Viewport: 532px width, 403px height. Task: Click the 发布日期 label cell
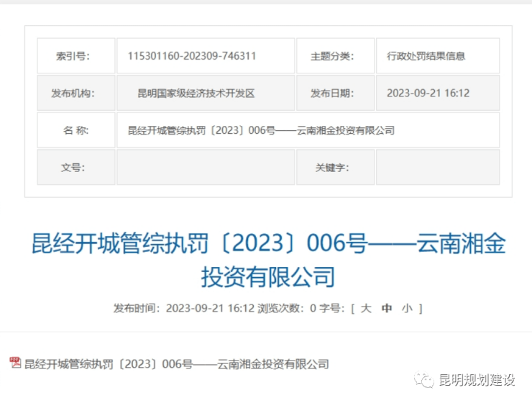click(335, 93)
